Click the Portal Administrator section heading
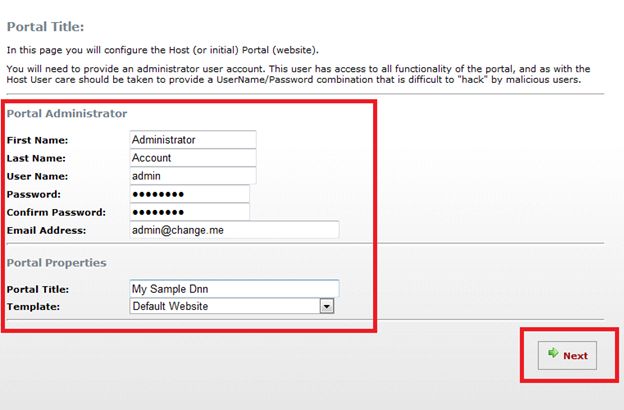The image size is (624, 410). [x=67, y=114]
